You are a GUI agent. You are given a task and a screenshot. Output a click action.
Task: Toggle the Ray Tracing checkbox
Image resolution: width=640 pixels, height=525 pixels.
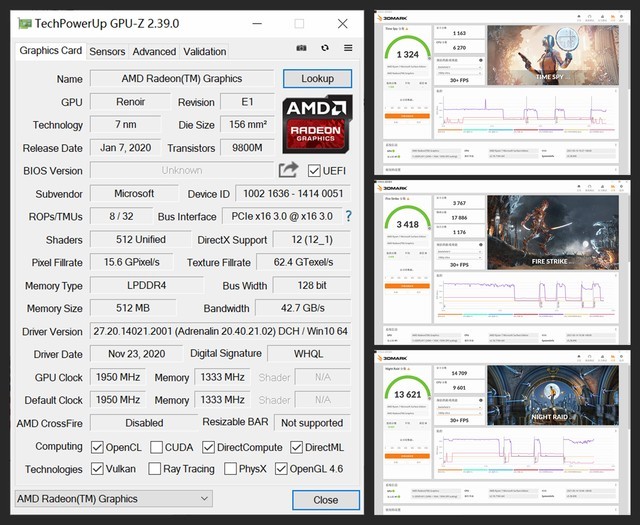tap(154, 469)
